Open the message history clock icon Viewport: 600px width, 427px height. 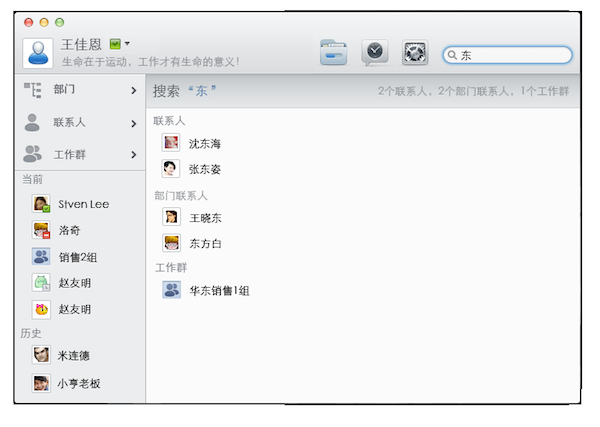[x=374, y=53]
